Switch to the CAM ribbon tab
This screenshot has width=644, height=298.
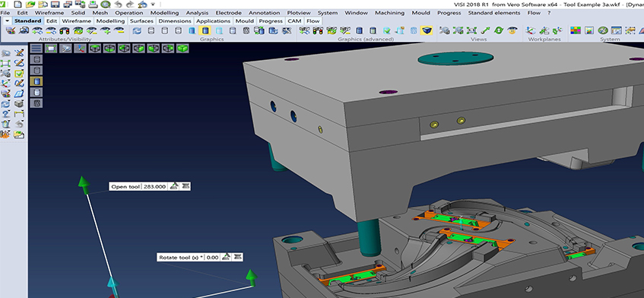pyautogui.click(x=294, y=21)
